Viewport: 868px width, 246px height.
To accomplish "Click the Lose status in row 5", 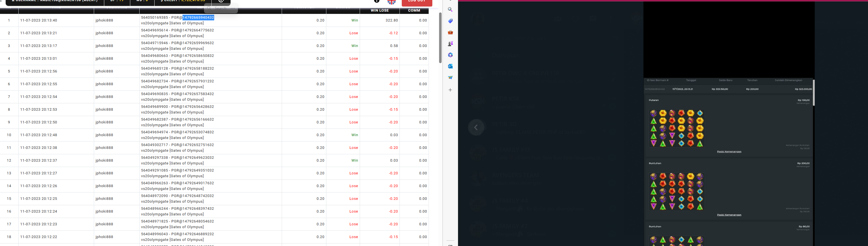I will pos(353,71).
